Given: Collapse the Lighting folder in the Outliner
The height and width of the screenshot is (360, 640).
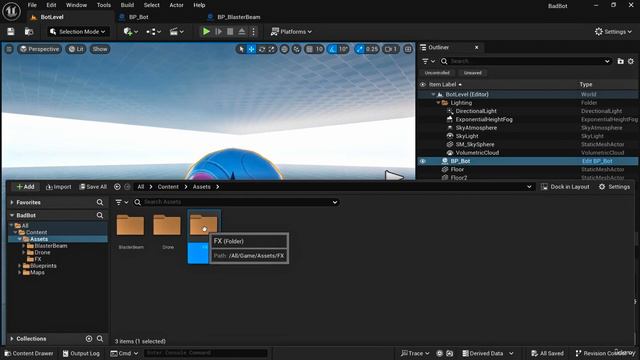Looking at the screenshot, I should pos(439,103).
